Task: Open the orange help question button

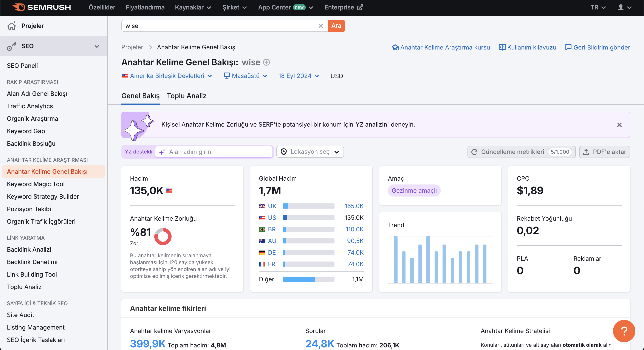Action: pyautogui.click(x=624, y=331)
